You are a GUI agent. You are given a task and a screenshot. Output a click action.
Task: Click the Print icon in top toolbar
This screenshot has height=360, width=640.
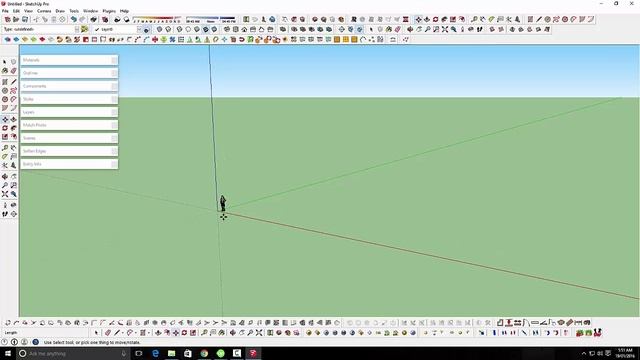[93, 19]
